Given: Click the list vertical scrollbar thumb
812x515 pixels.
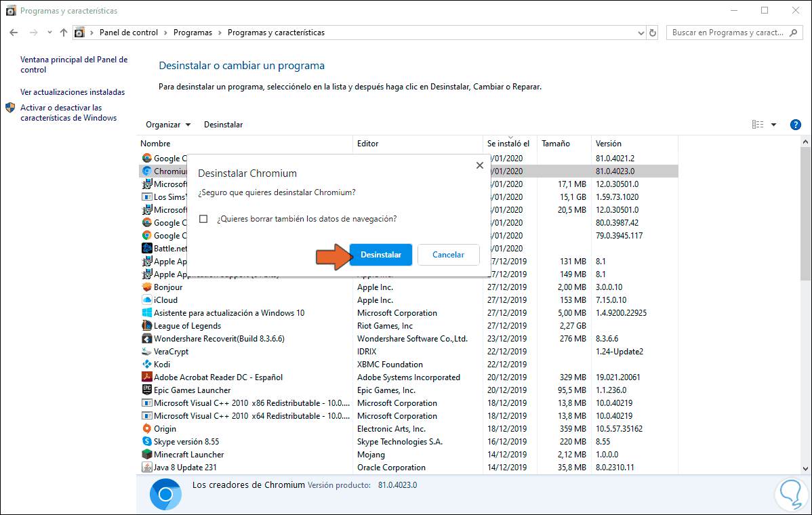Looking at the screenshot, I should tap(805, 215).
